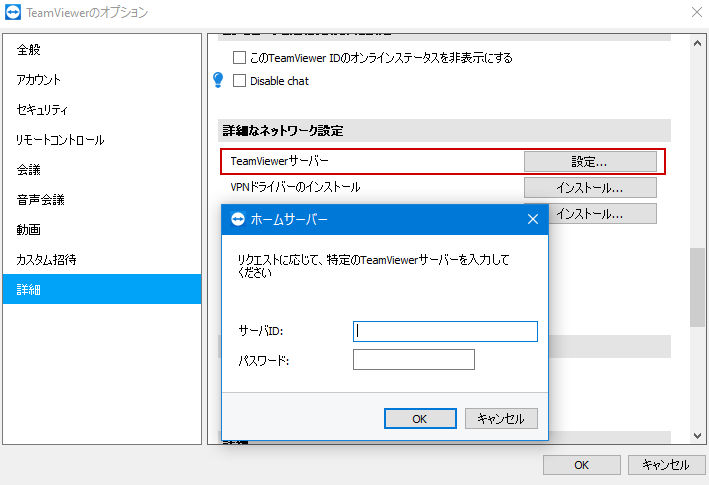Close the ホームサーバー dialog with X
The height and width of the screenshot is (485, 709).
coord(533,219)
